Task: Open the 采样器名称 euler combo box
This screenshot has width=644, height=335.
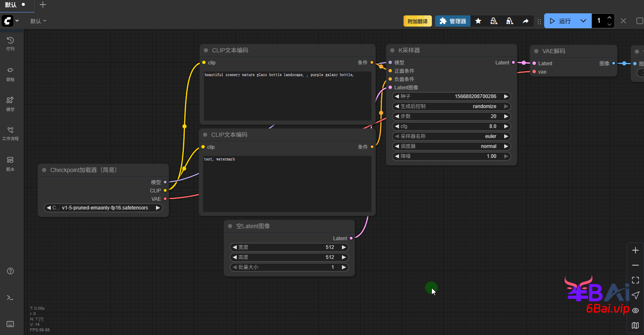Action: 451,136
